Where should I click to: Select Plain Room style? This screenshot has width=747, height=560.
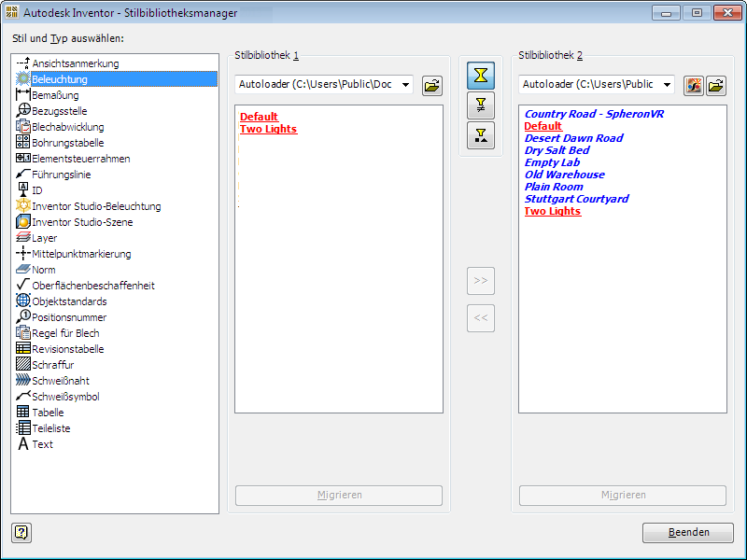(x=554, y=187)
